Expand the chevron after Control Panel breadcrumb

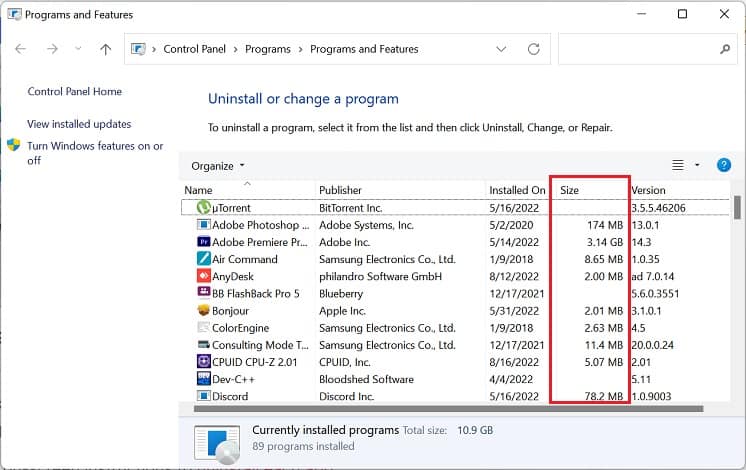(x=236, y=49)
